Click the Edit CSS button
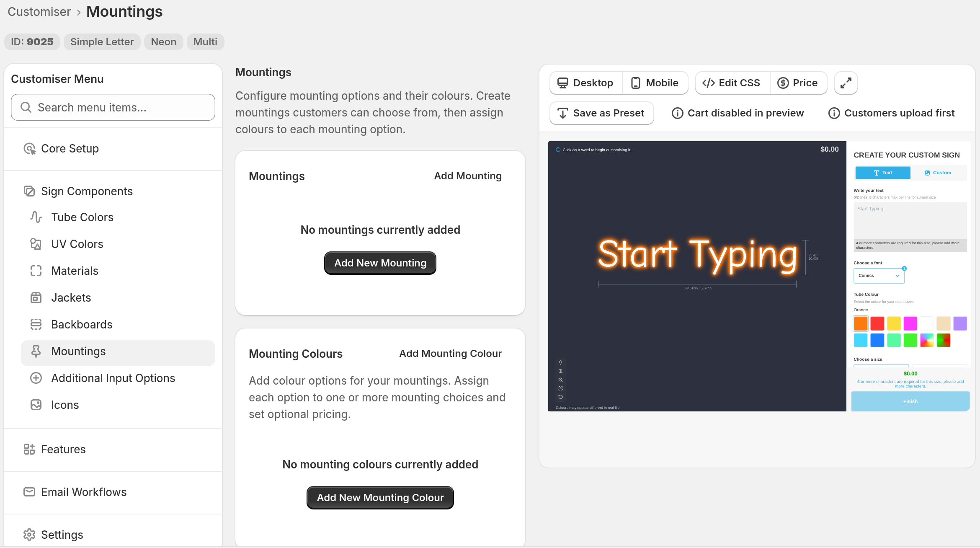This screenshot has height=548, width=980. [x=732, y=83]
